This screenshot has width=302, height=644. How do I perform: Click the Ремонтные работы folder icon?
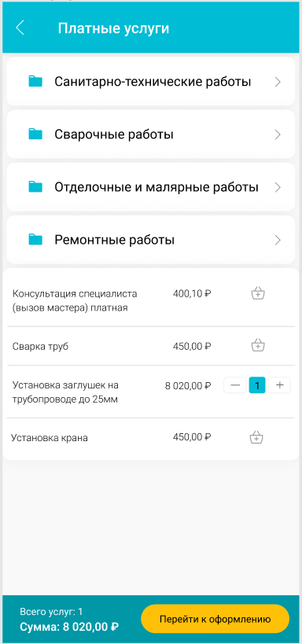pyautogui.click(x=35, y=240)
